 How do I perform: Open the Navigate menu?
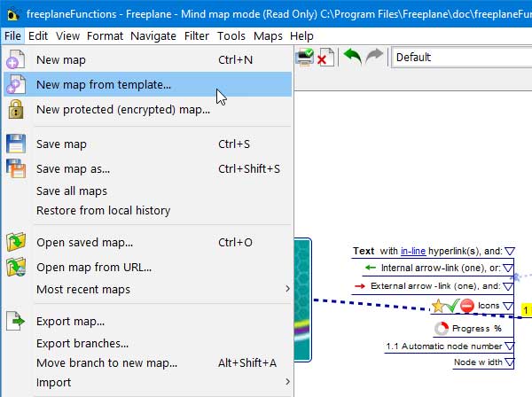(x=153, y=35)
